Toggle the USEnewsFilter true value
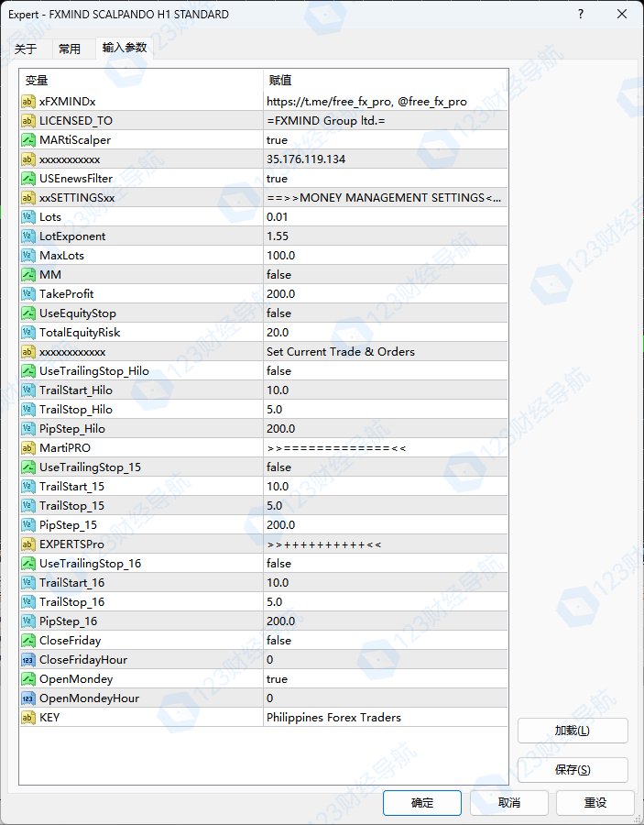Viewport: 644px width, 825px height. (x=277, y=179)
